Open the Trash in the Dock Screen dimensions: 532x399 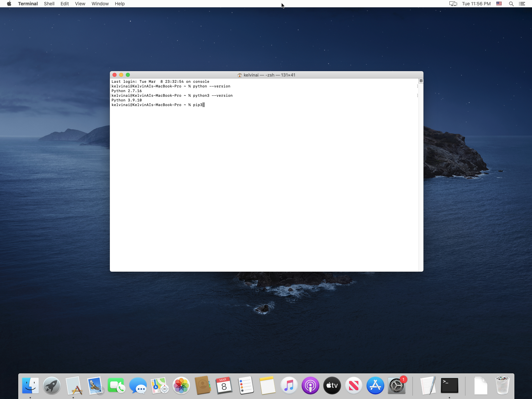502,386
